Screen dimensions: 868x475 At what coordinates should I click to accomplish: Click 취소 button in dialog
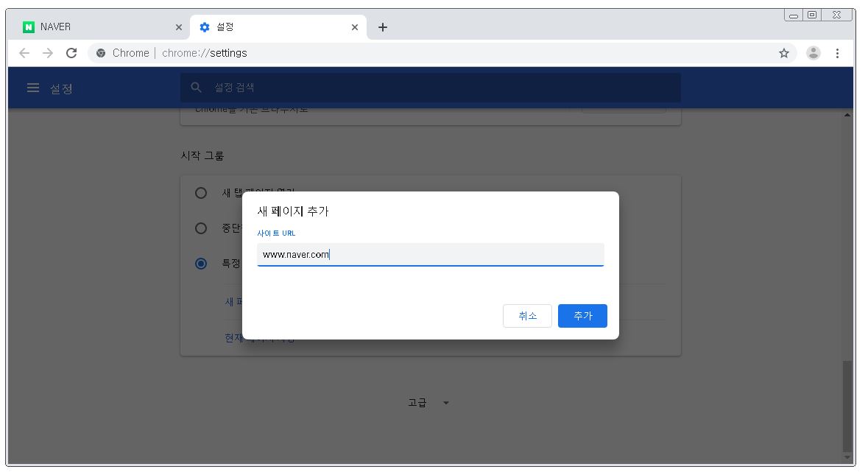[527, 315]
